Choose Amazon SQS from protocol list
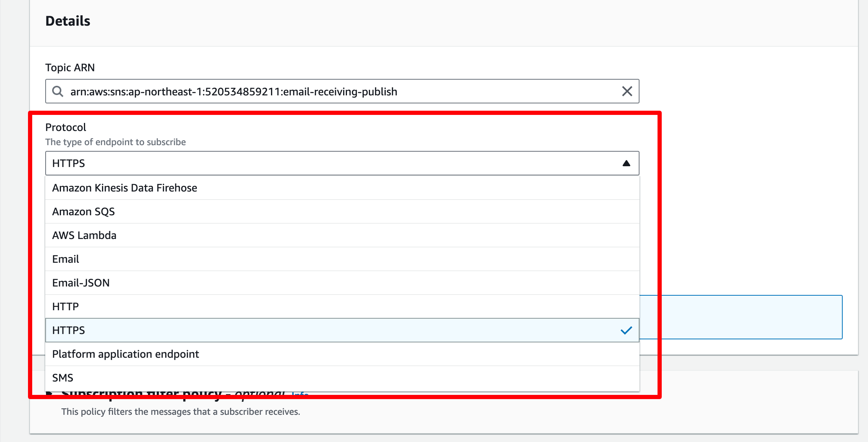Screen dimensions: 868x442 click(342, 211)
